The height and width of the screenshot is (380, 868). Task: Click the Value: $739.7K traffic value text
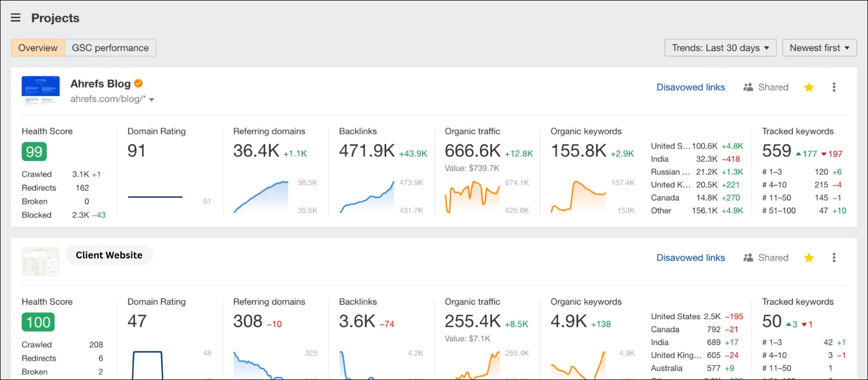point(472,168)
